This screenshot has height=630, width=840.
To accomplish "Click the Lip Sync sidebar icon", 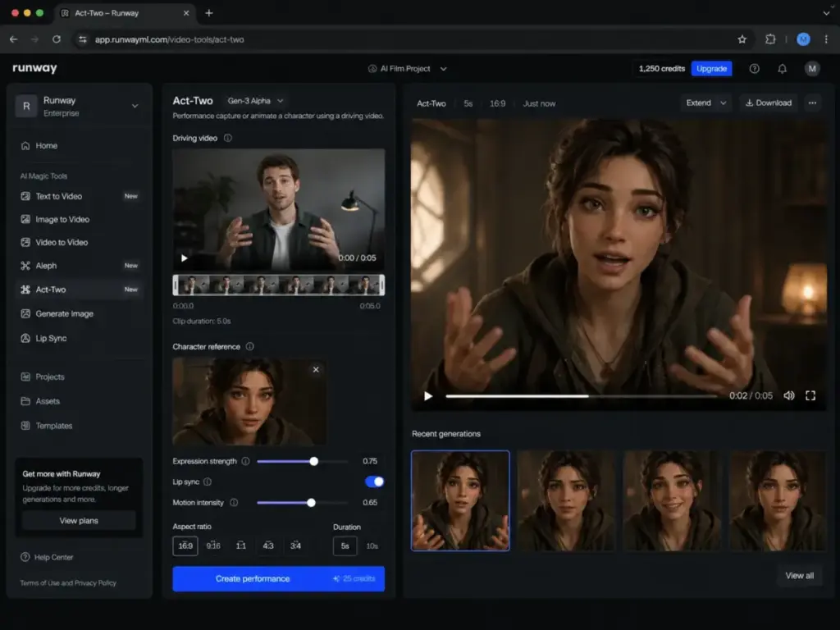I will pos(25,338).
